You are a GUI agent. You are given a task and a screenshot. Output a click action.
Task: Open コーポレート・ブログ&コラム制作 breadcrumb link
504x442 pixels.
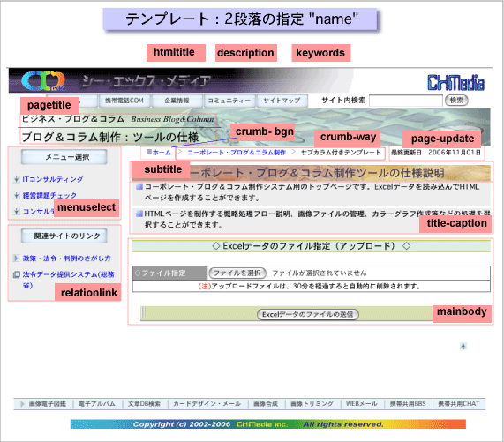(x=237, y=153)
